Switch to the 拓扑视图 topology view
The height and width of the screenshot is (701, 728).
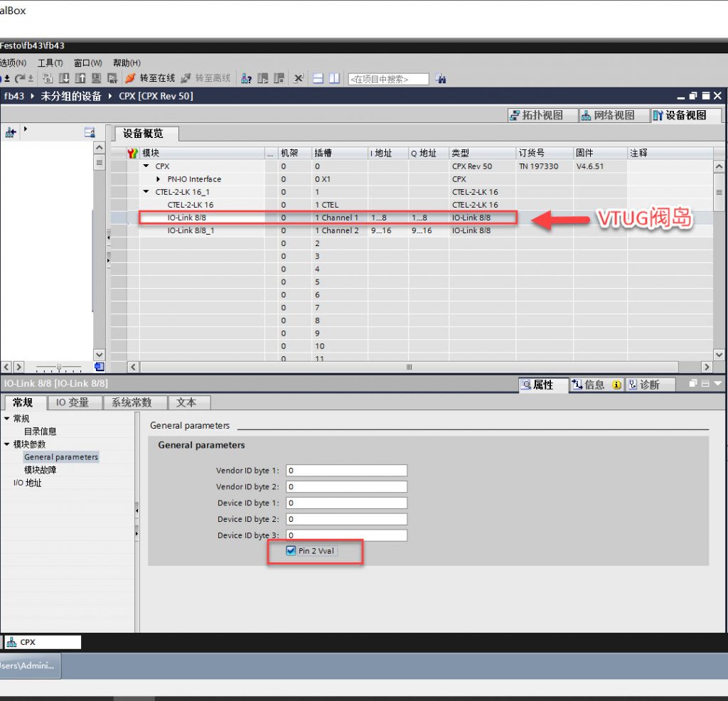tap(541, 115)
